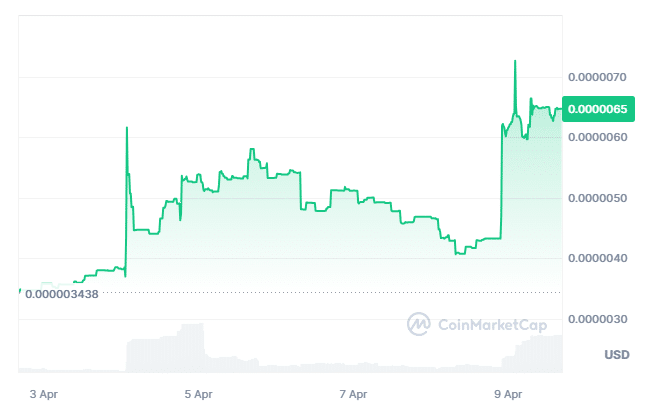Open the CoinMarketCap watermark text link

[488, 324]
